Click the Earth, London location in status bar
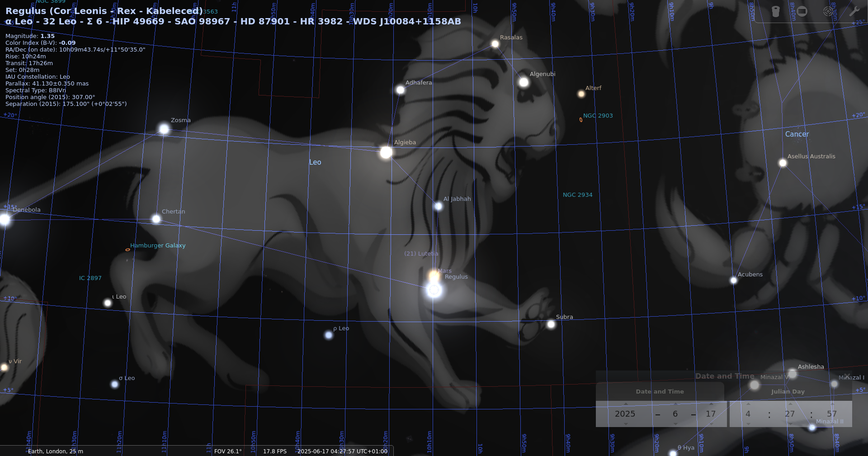The height and width of the screenshot is (456, 868). click(x=55, y=451)
